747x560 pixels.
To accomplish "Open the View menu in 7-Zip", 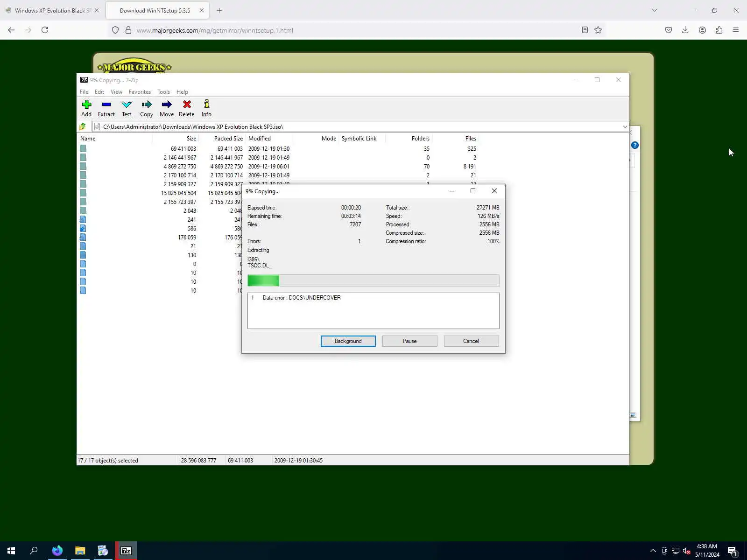I will [x=116, y=92].
